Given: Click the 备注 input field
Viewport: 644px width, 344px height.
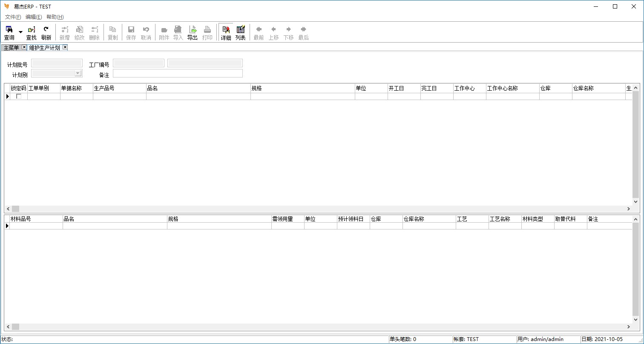Looking at the screenshot, I should coord(178,73).
